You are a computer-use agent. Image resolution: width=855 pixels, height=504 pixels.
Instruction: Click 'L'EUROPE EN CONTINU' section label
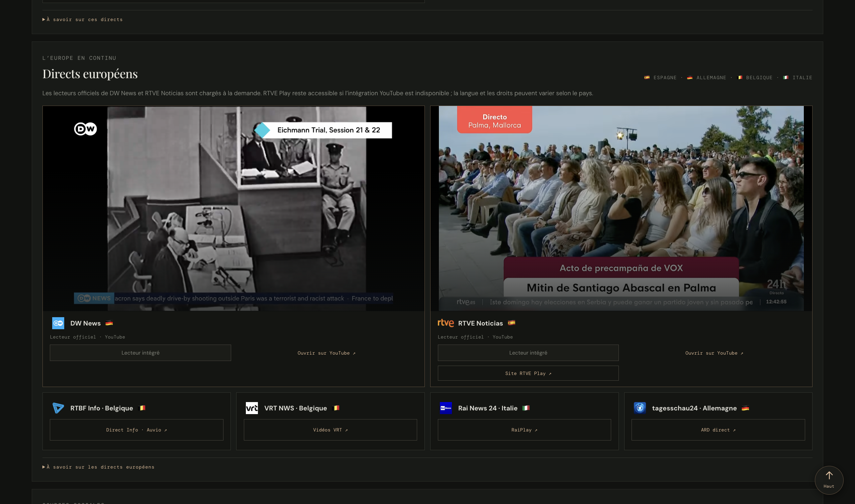[x=79, y=58]
